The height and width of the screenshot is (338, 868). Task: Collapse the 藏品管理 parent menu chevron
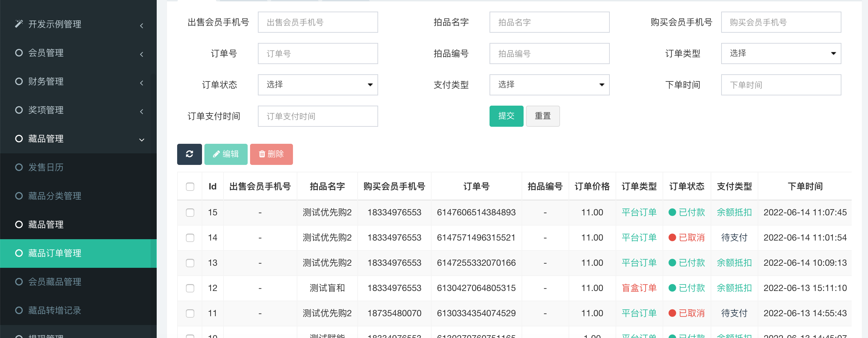tap(142, 140)
